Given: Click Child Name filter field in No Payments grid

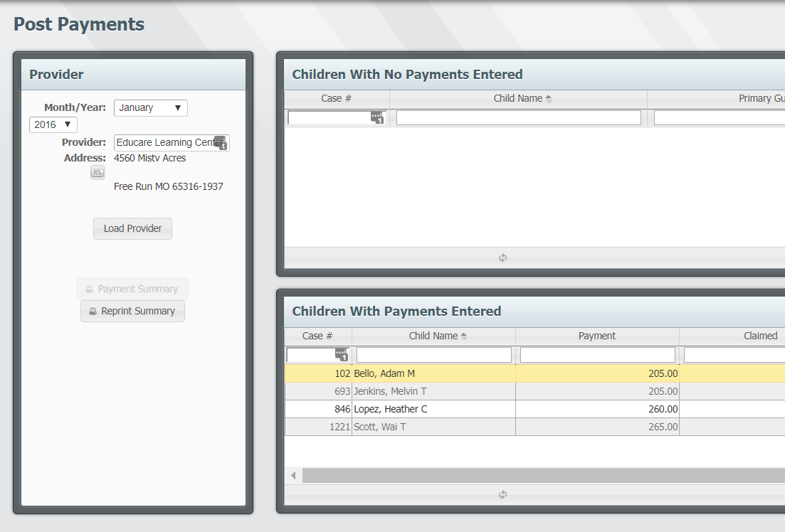Looking at the screenshot, I should pos(519,117).
